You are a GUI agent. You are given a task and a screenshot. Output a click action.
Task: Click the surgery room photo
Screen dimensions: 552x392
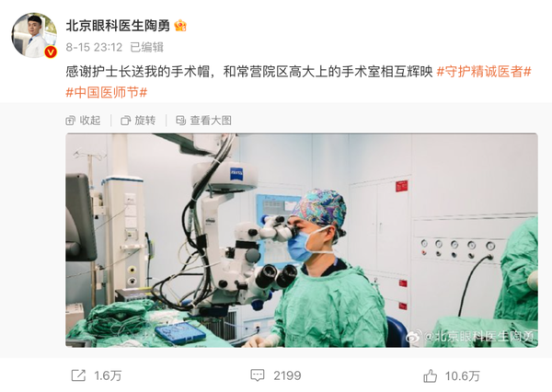302,240
